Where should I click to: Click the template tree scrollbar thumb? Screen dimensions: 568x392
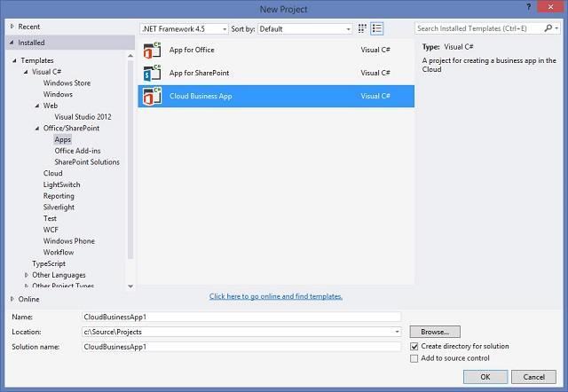(130, 160)
